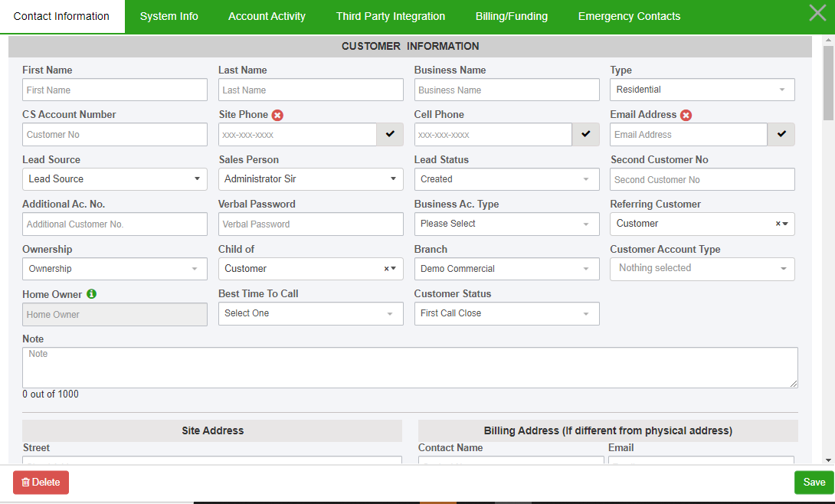The height and width of the screenshot is (504, 835).
Task: Open the Referring Customer dropdown
Action: pyautogui.click(x=702, y=224)
